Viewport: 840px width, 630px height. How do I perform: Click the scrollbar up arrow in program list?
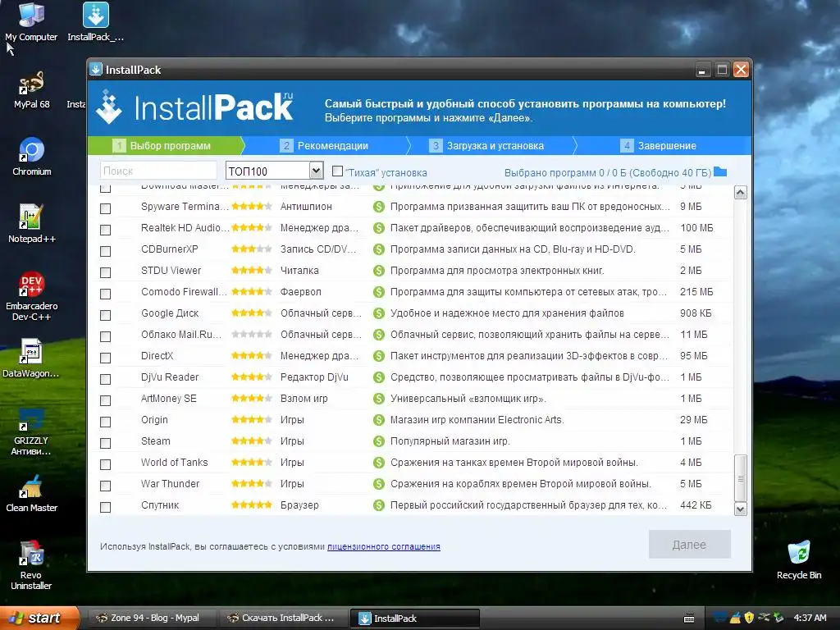click(x=741, y=193)
